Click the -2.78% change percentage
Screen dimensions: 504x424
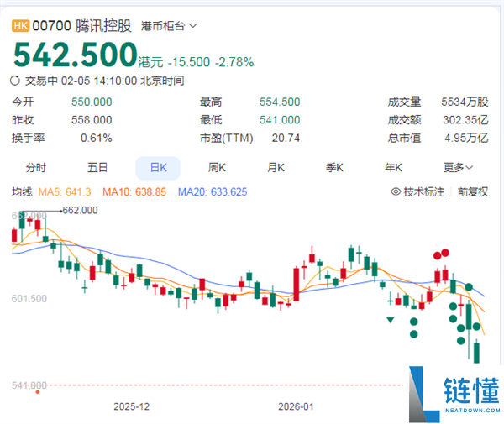click(234, 62)
